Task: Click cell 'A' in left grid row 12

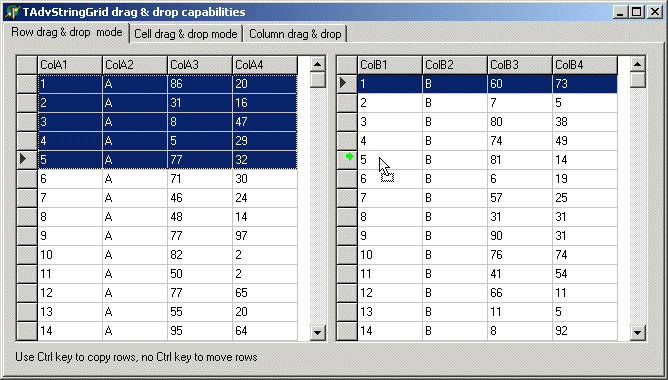Action: pyautogui.click(x=135, y=293)
